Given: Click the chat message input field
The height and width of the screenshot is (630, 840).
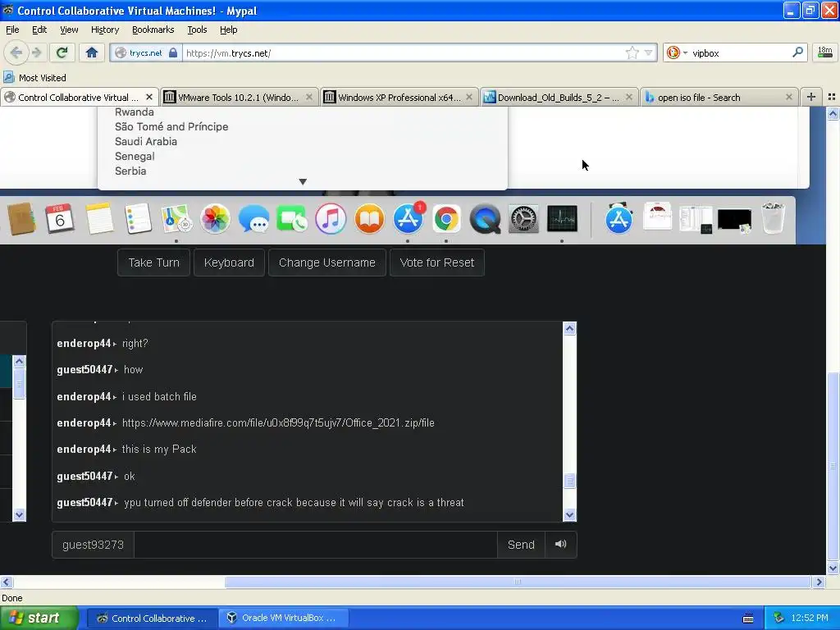Looking at the screenshot, I should pyautogui.click(x=316, y=545).
